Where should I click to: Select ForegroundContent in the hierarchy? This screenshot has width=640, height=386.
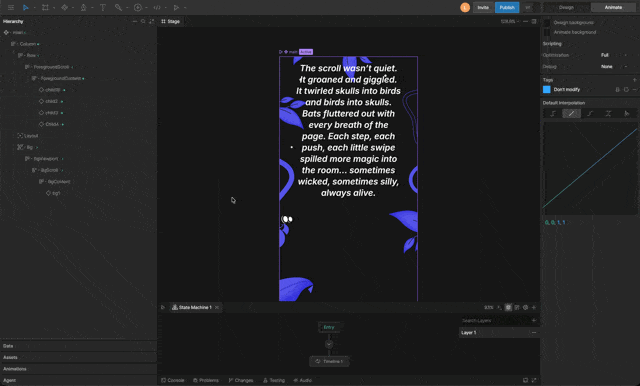[x=60, y=78]
